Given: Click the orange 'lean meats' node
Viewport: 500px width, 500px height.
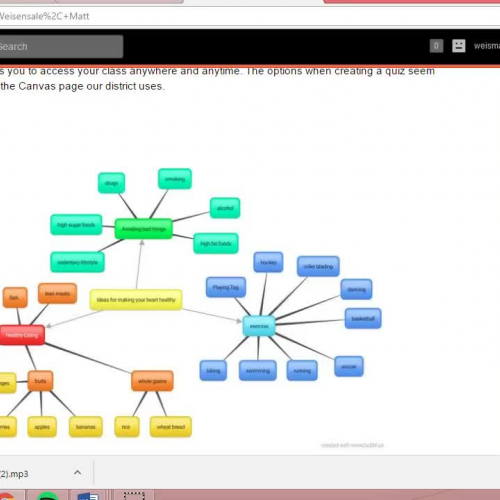Looking at the screenshot, I should pyautogui.click(x=57, y=293).
